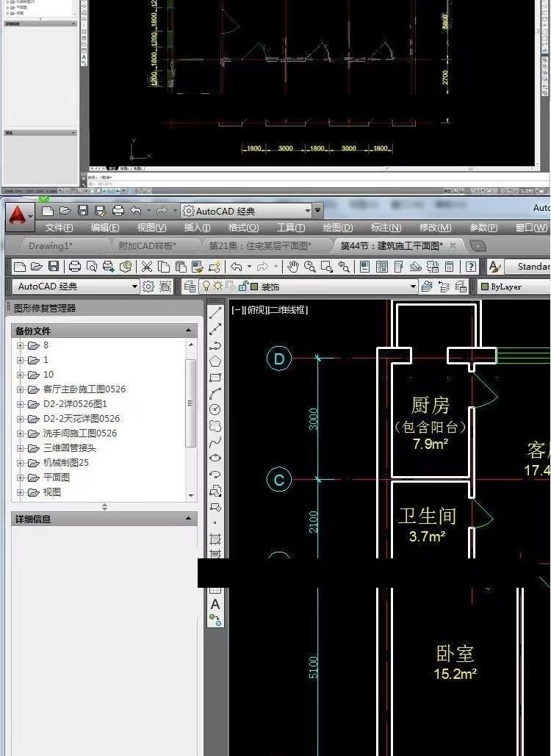Screen dimensions: 551x756
Task: Select the Line tool in draw toolbar
Action: point(215,313)
